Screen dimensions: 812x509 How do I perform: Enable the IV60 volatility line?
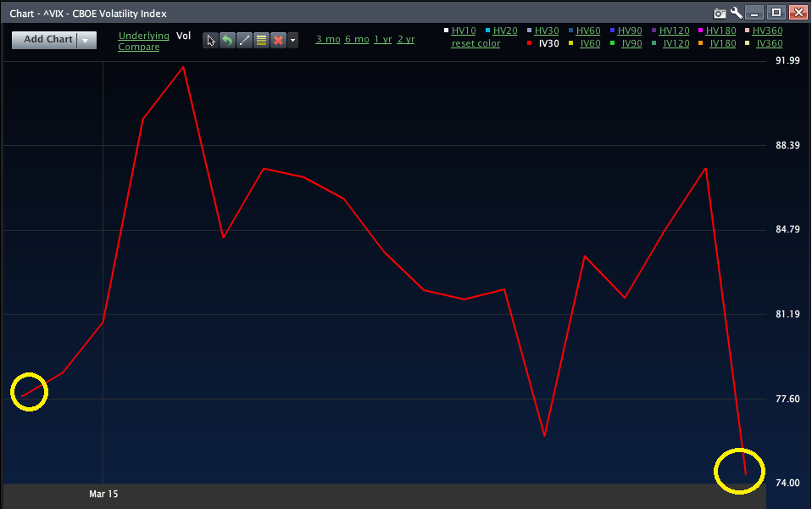click(x=590, y=43)
